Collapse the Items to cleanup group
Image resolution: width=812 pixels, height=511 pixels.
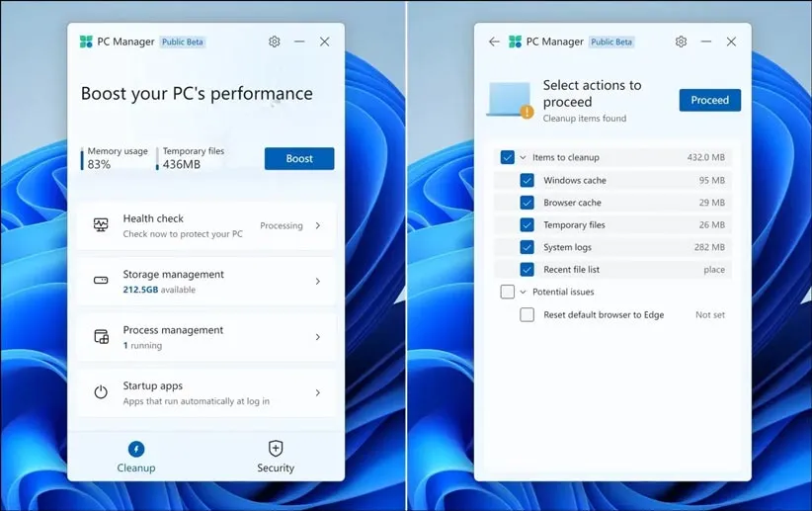[x=524, y=157]
